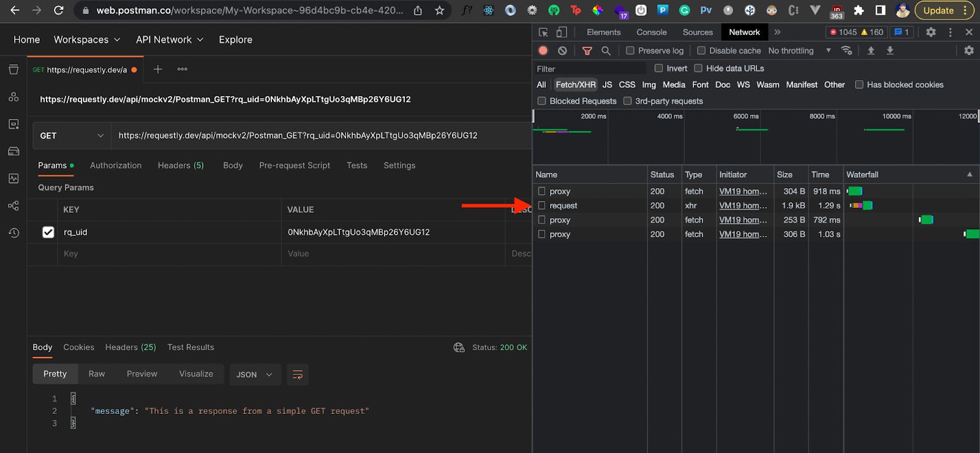Image resolution: width=980 pixels, height=453 pixels.
Task: Switch to DevTools Console tab
Action: (x=651, y=32)
